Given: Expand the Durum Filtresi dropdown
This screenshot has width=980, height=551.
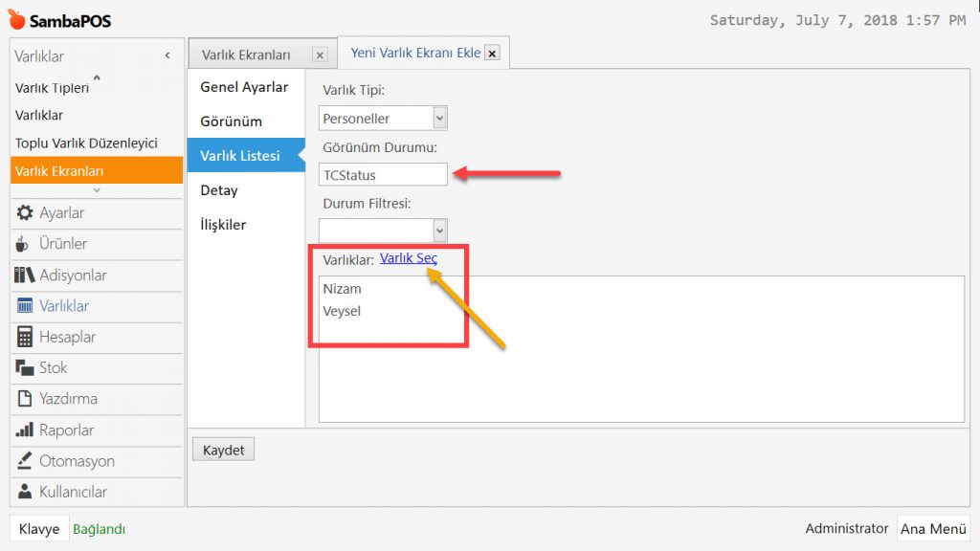Looking at the screenshot, I should pyautogui.click(x=439, y=231).
